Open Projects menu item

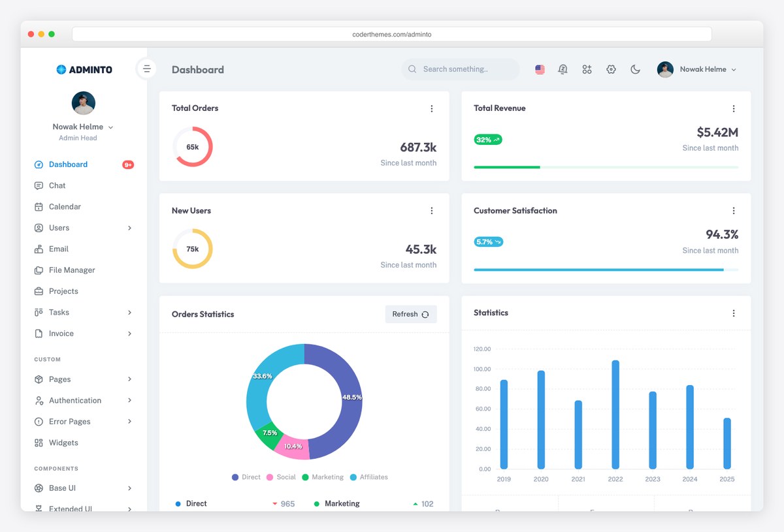[x=84, y=291]
